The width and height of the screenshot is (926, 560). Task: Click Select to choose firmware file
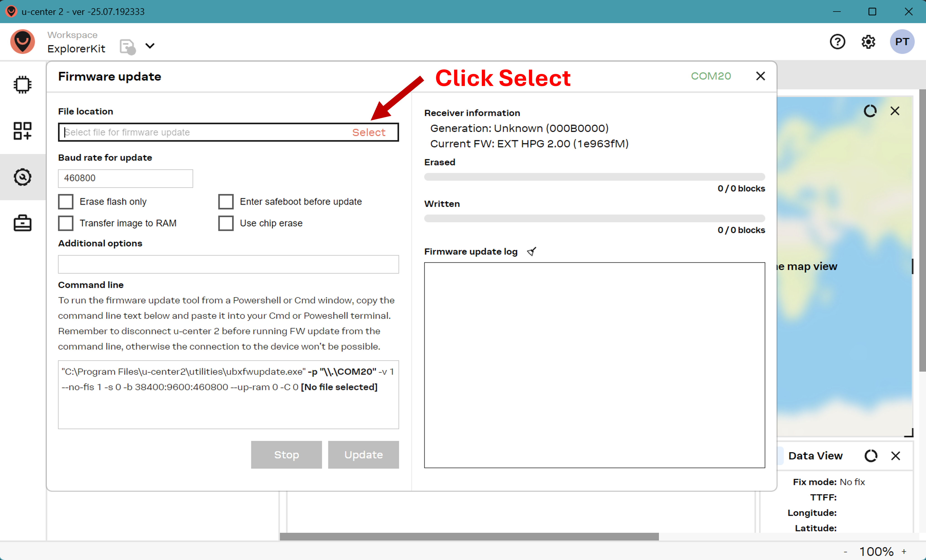pyautogui.click(x=369, y=132)
